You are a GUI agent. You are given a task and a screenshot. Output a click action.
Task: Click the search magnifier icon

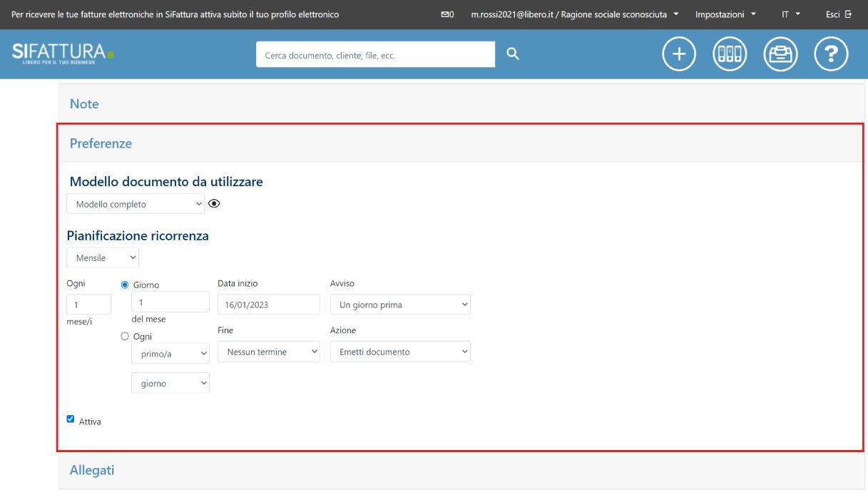coord(513,54)
